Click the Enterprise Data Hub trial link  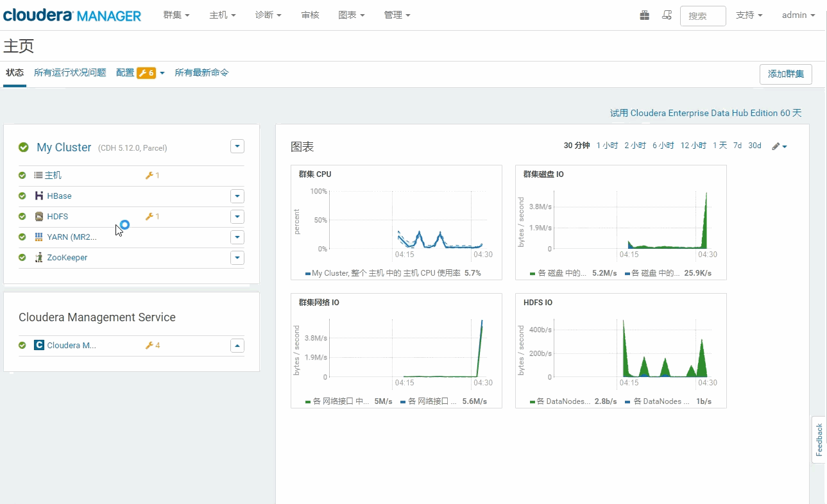point(706,113)
